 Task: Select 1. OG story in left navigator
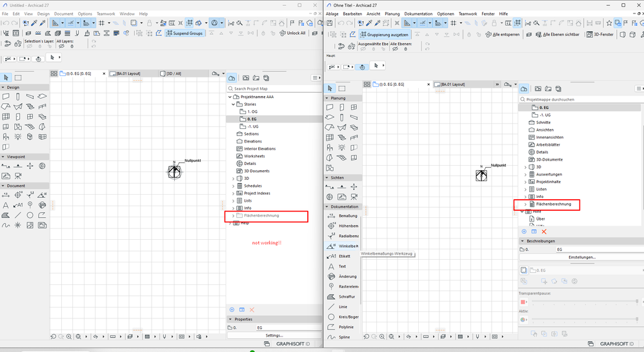252,112
